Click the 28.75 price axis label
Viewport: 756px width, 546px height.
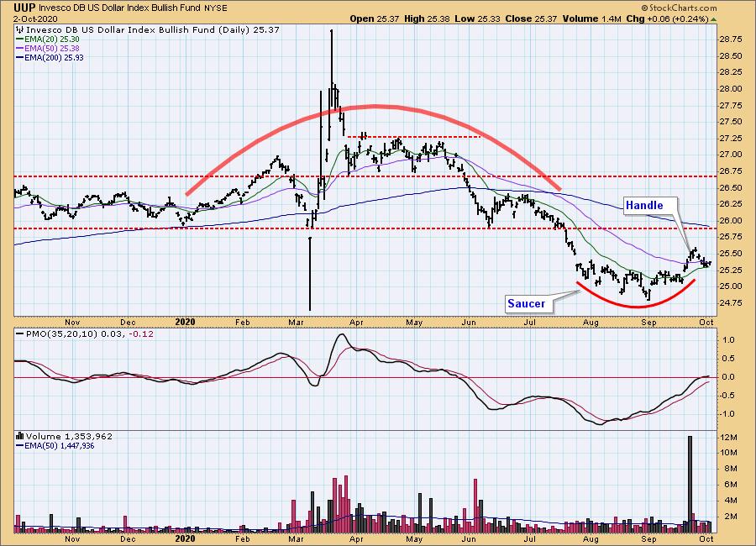(x=731, y=39)
